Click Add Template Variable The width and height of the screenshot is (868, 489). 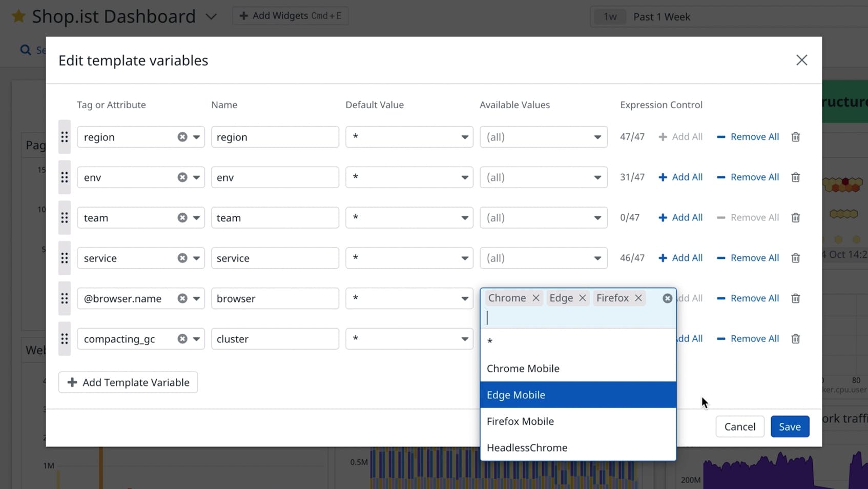pyautogui.click(x=128, y=382)
